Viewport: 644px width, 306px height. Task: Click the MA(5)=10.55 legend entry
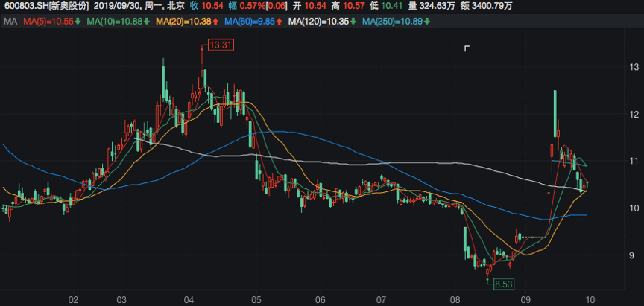click(x=48, y=21)
